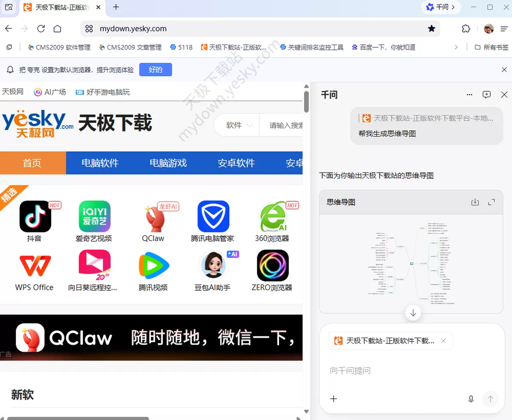This screenshot has height=420, width=512.
Task: Click the page horizontal scrollbar
Action: (x=78, y=418)
